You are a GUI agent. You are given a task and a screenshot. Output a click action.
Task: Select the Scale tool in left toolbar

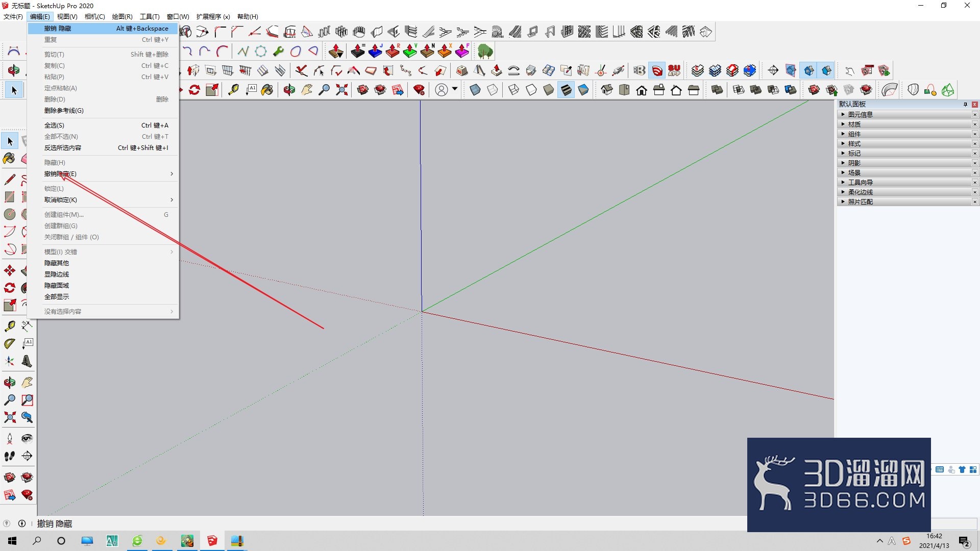pyautogui.click(x=10, y=305)
